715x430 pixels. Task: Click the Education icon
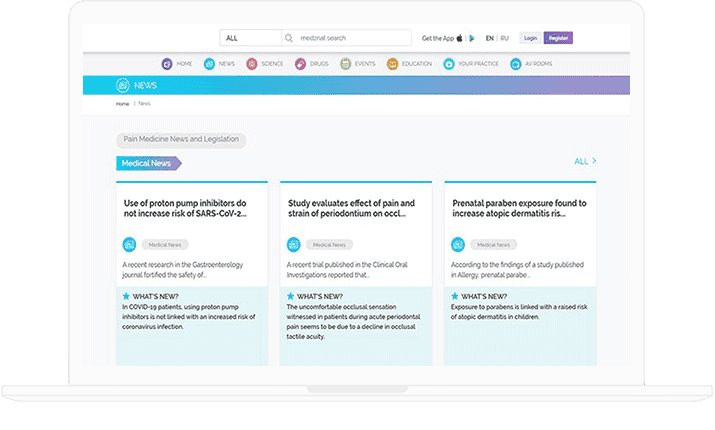392,64
